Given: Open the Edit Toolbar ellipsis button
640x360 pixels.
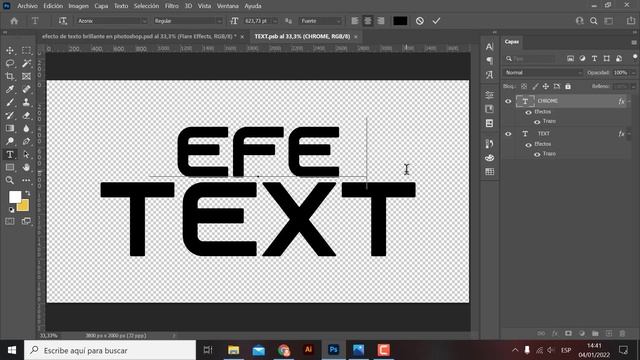Looking at the screenshot, I should [26, 180].
